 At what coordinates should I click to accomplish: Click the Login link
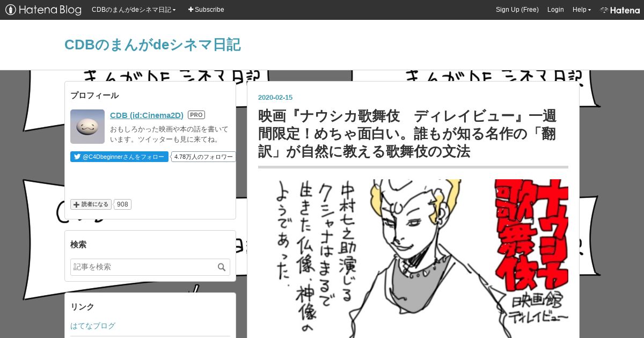pyautogui.click(x=555, y=10)
